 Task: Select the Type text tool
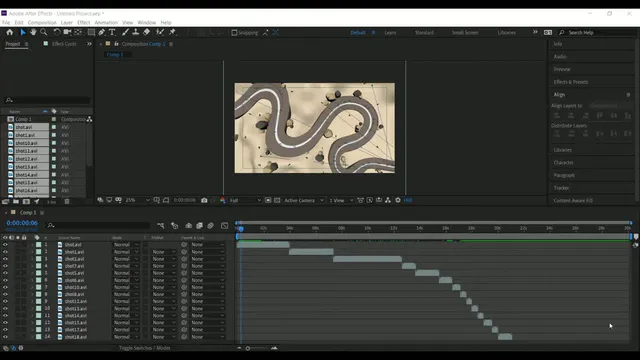coord(112,32)
